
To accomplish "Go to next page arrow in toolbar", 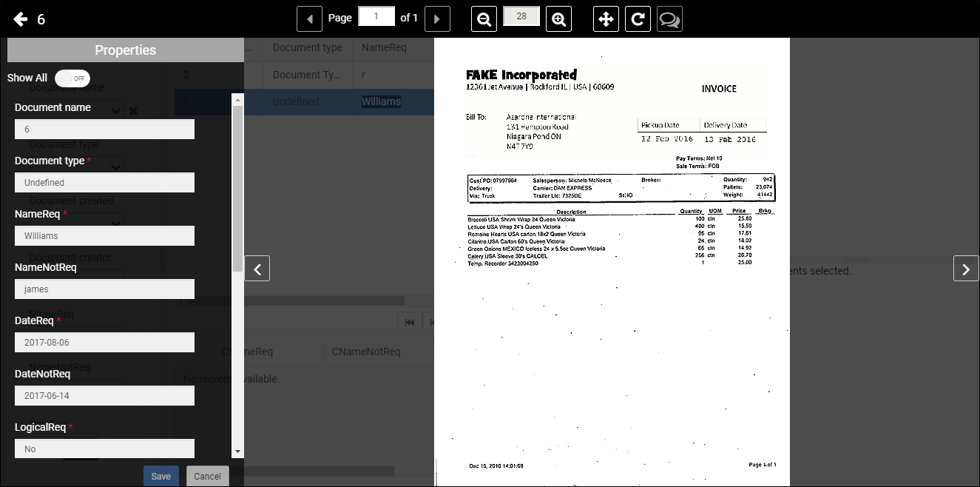I will click(437, 19).
